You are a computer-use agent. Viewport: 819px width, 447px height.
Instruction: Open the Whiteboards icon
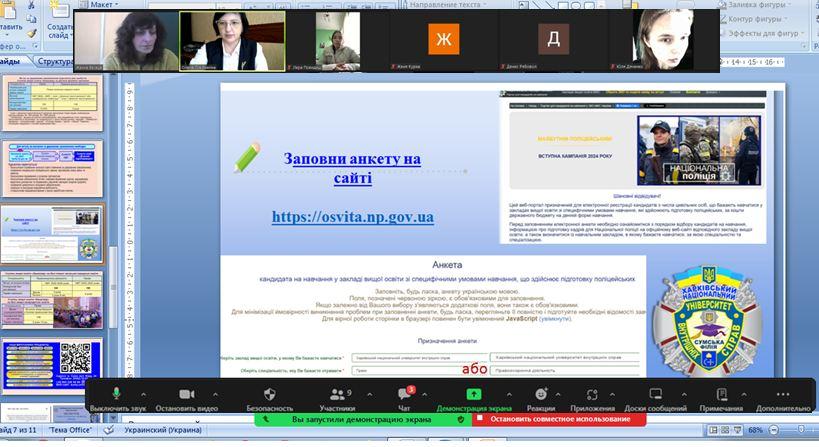pos(655,394)
